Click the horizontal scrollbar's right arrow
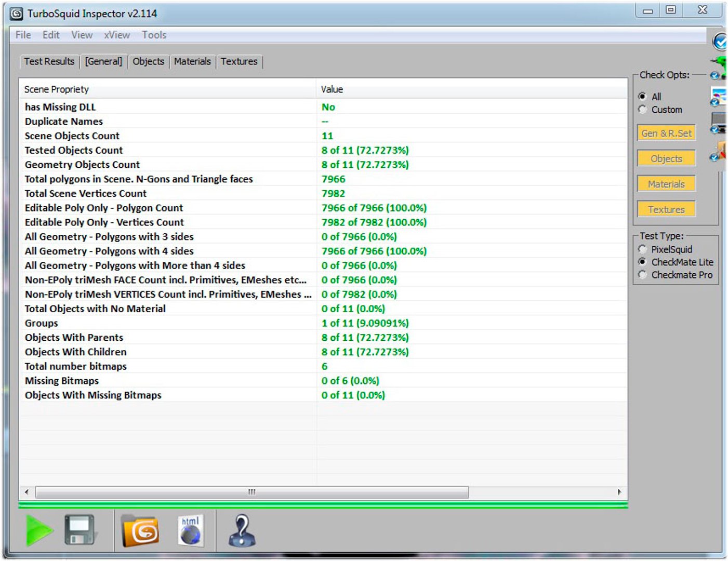The width and height of the screenshot is (728, 561). tap(619, 491)
